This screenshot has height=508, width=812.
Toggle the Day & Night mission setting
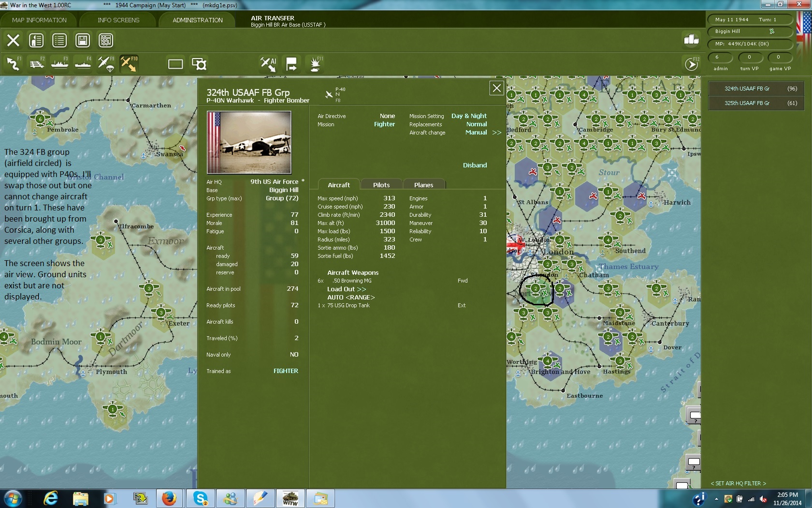click(469, 116)
